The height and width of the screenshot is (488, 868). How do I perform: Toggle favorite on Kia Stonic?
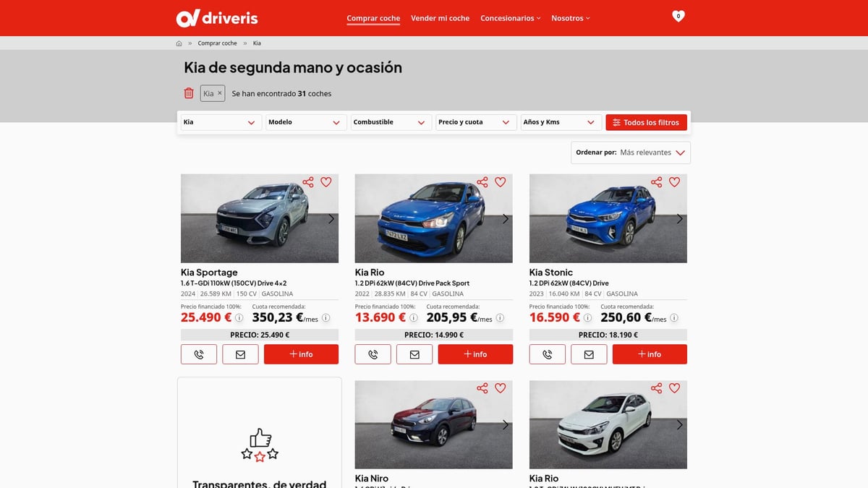pos(675,182)
